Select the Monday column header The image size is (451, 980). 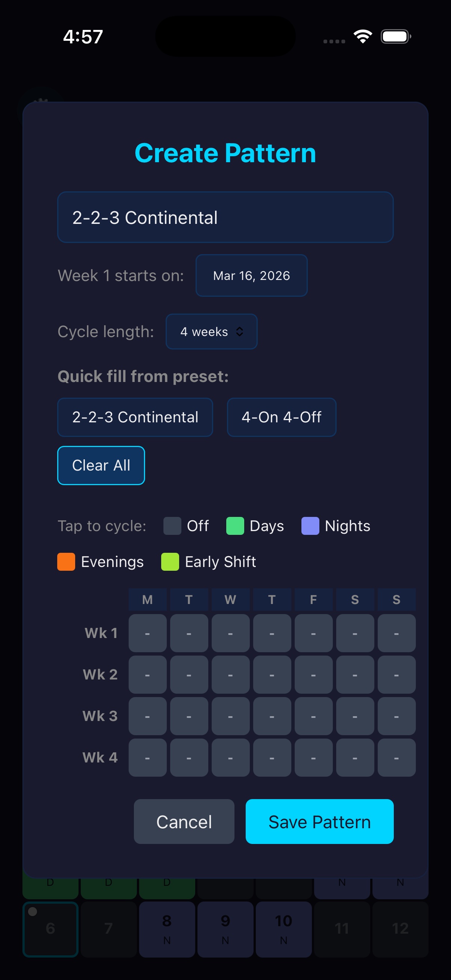(x=147, y=599)
